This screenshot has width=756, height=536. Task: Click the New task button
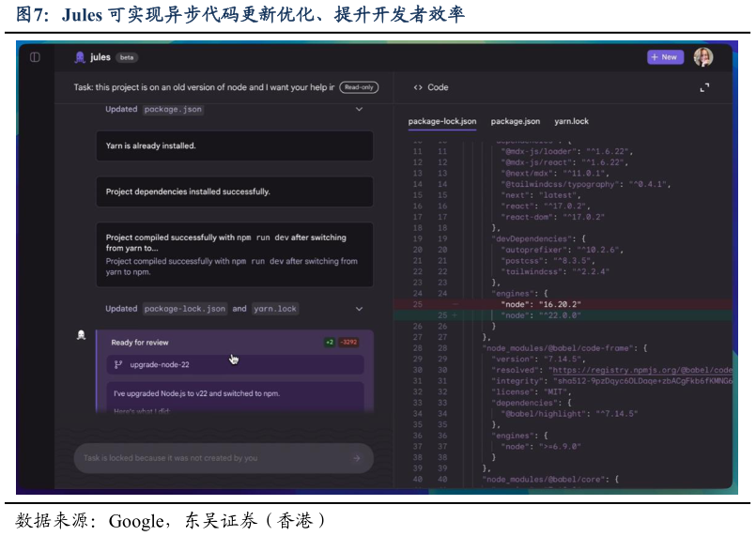click(665, 57)
